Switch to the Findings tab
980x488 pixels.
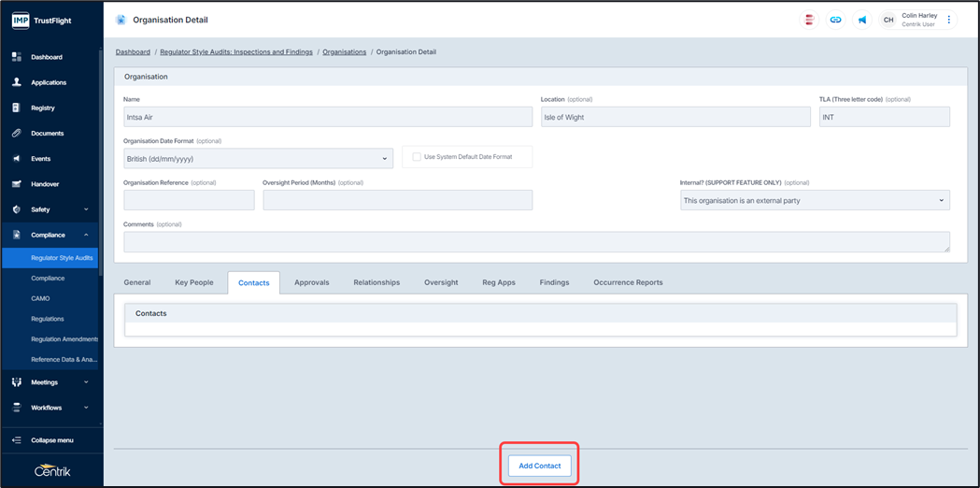click(554, 282)
